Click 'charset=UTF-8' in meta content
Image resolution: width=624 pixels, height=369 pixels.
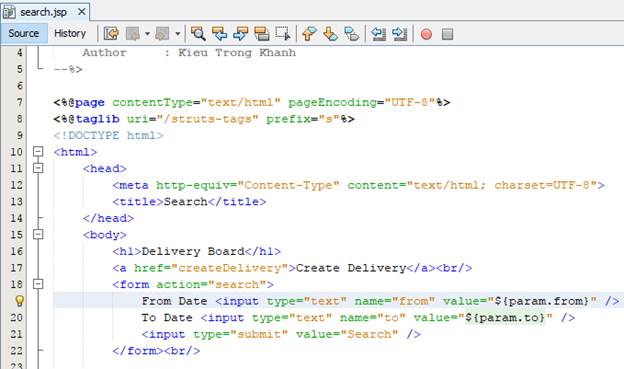click(x=542, y=185)
